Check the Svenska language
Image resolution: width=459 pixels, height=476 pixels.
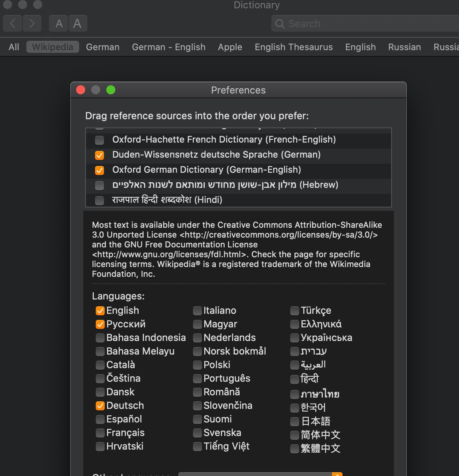(x=197, y=433)
